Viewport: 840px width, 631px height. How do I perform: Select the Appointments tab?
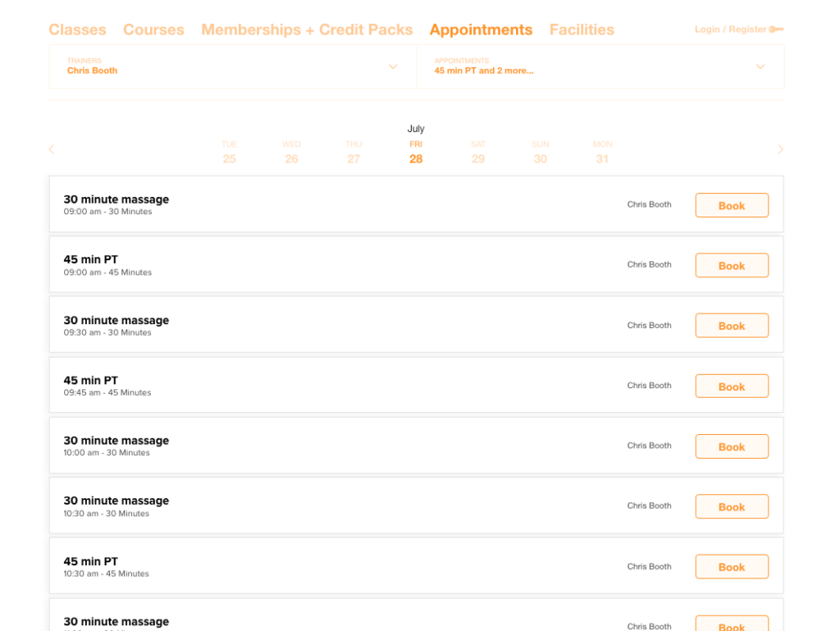(481, 30)
